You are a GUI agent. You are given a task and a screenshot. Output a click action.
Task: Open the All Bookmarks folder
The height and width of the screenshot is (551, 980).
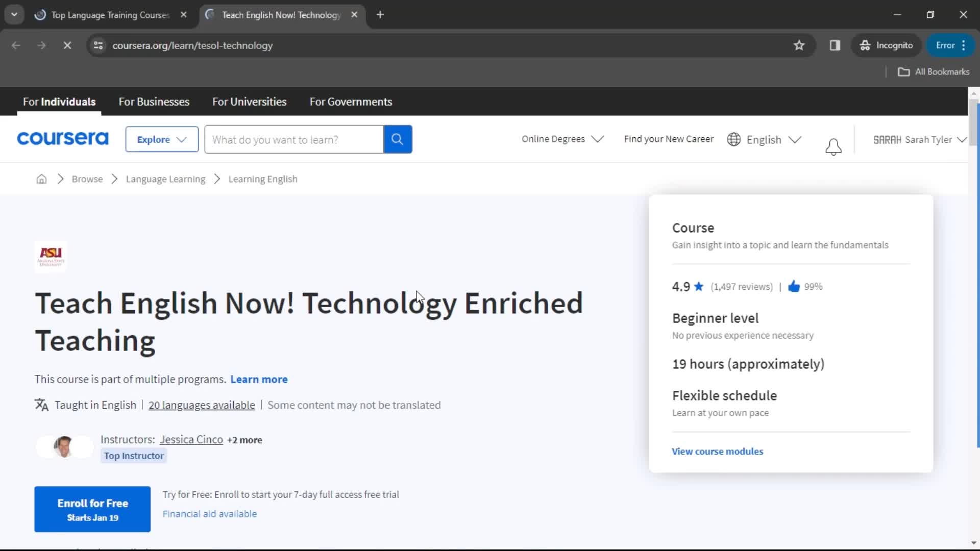[934, 72]
